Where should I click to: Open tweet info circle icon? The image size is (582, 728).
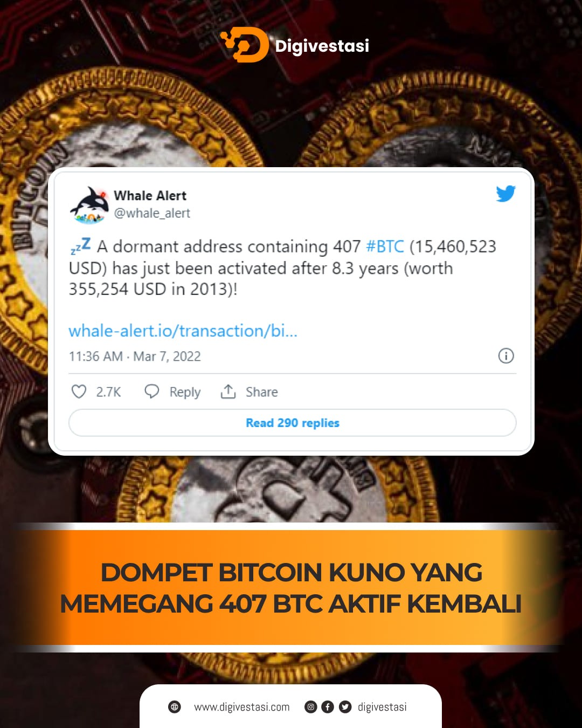[x=506, y=356]
